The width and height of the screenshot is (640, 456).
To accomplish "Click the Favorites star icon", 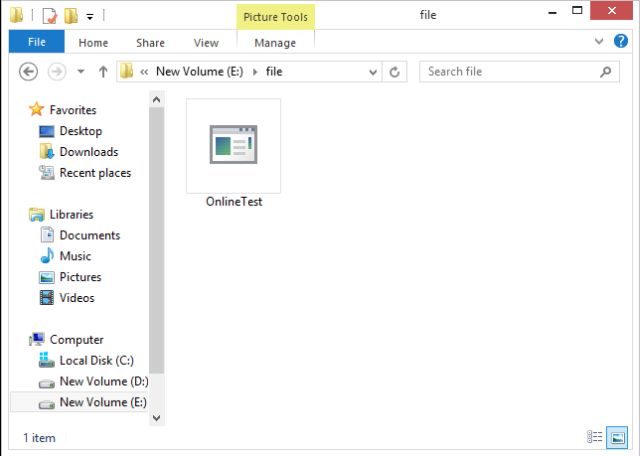I will coord(36,109).
